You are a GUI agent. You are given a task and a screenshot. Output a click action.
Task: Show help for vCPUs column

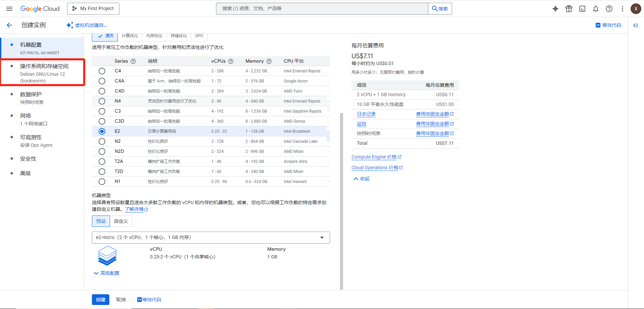coord(231,61)
